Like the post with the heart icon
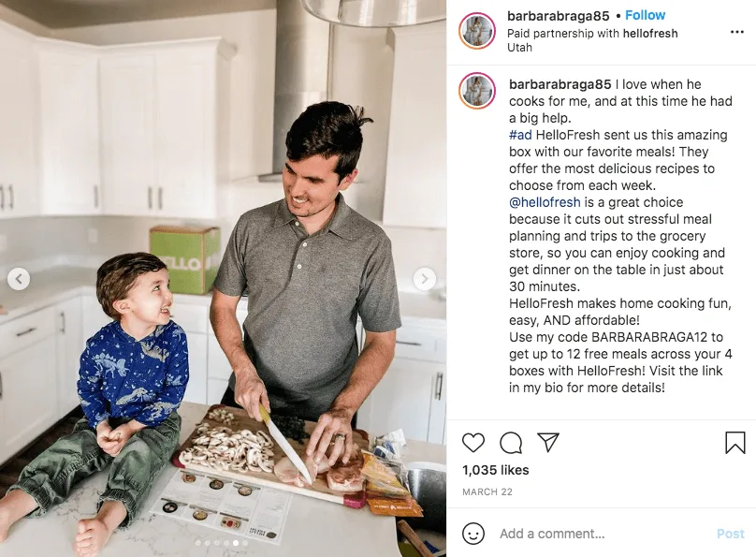Viewport: 756px width, 557px height. 473,442
